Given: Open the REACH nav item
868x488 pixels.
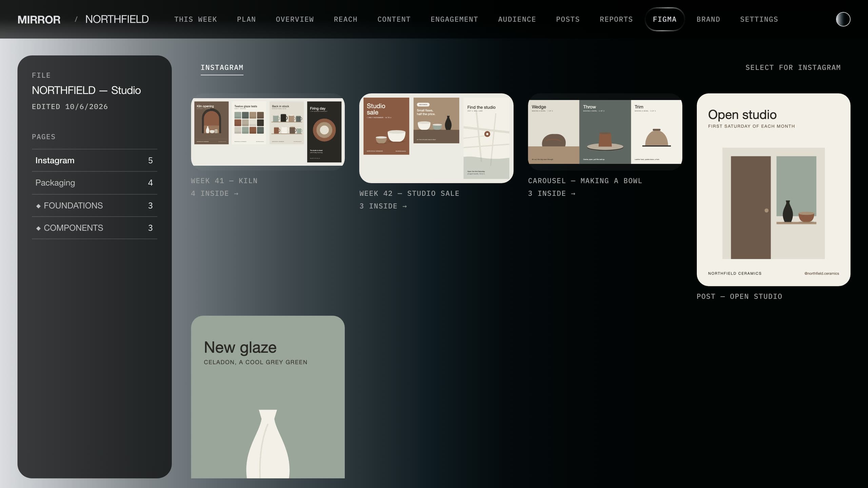Looking at the screenshot, I should point(346,19).
